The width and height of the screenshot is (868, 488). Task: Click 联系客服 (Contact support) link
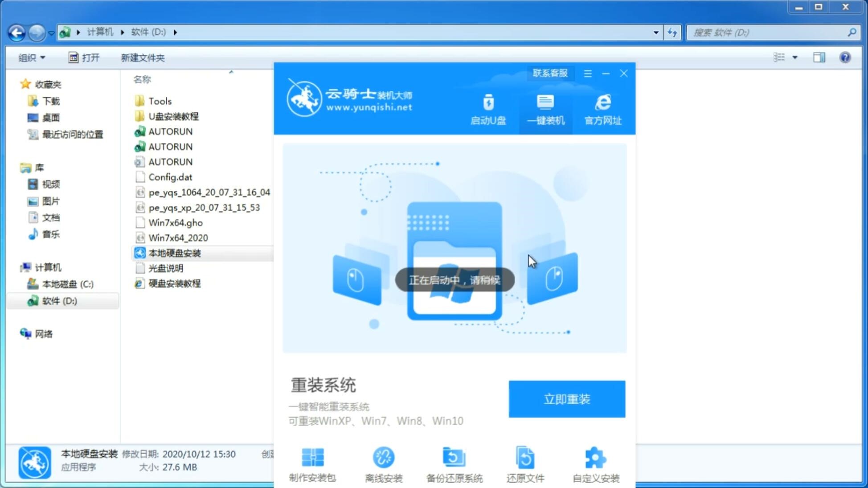tap(549, 73)
